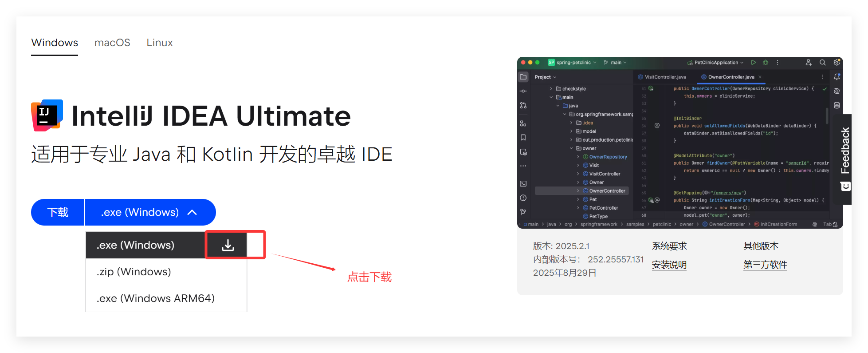868x353 pixels.
Task: Click the IntelliJ IDEA editor screenshot thumbnail
Action: click(680, 143)
